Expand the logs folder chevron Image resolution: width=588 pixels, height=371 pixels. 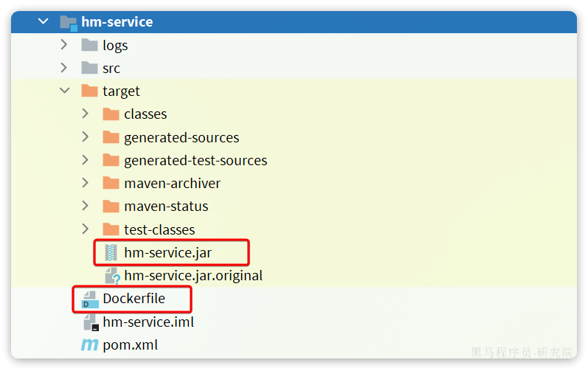pyautogui.click(x=65, y=45)
